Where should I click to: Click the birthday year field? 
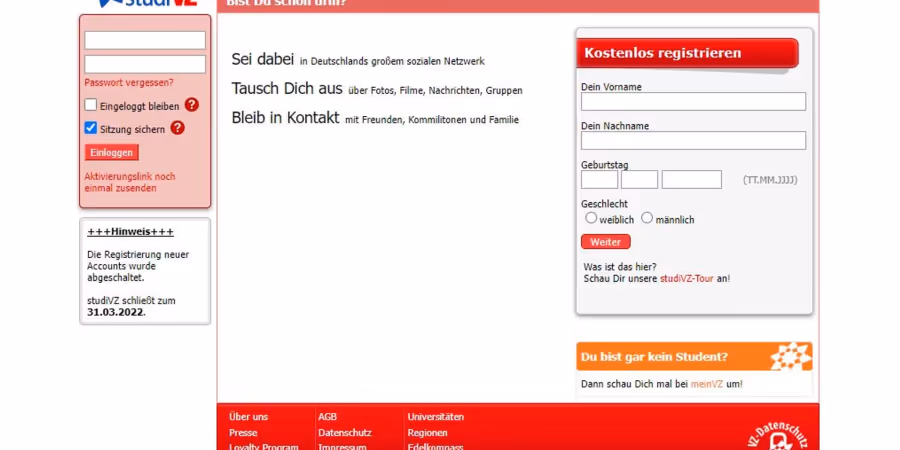click(x=692, y=180)
